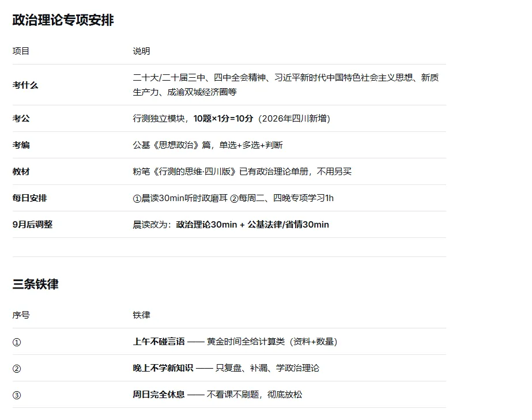Screen dimensions: 532x420
Task: Click the 考编 row label
Action: point(21,145)
